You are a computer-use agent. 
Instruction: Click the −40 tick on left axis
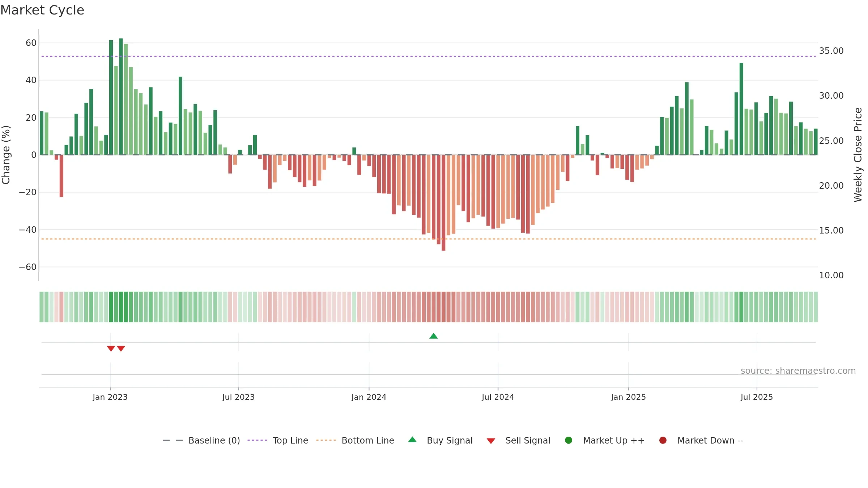[28, 230]
